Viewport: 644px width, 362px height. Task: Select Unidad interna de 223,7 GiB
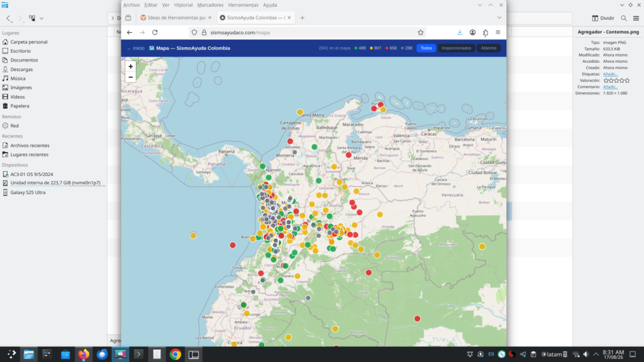[55, 183]
